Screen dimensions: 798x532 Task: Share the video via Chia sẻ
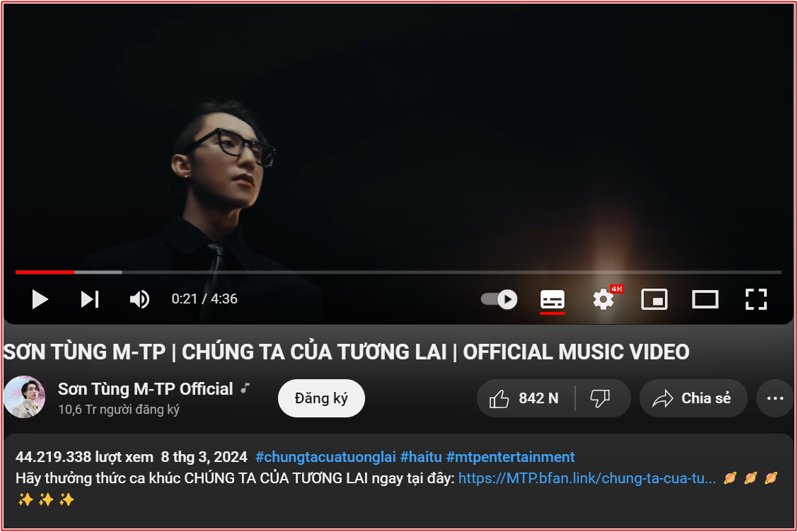693,398
